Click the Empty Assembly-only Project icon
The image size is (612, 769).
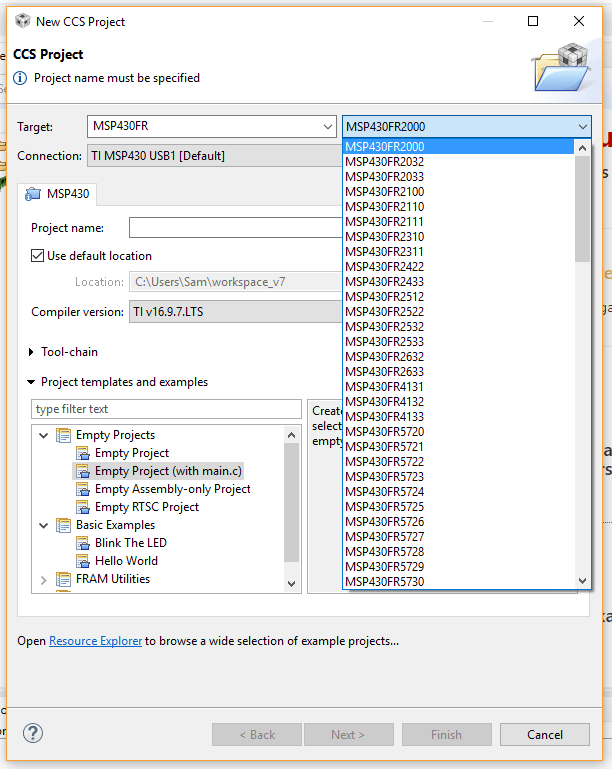[82, 489]
